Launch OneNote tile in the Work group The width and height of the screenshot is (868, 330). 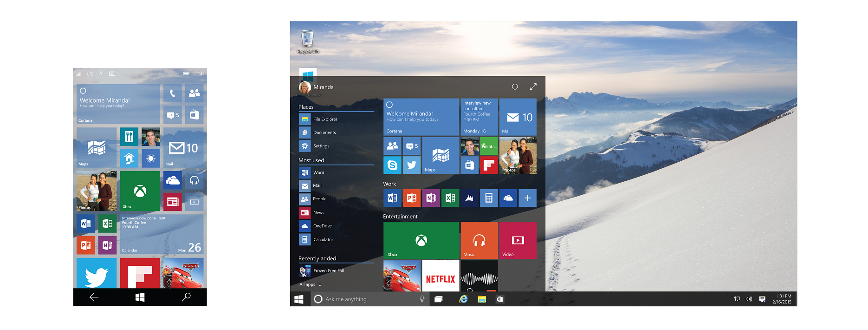(x=431, y=198)
